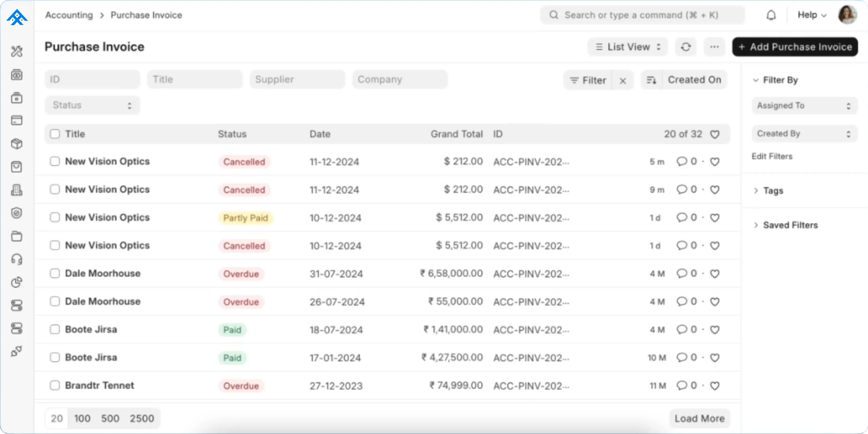
Task: Open the headset support icon in sidebar
Action: coord(16,259)
